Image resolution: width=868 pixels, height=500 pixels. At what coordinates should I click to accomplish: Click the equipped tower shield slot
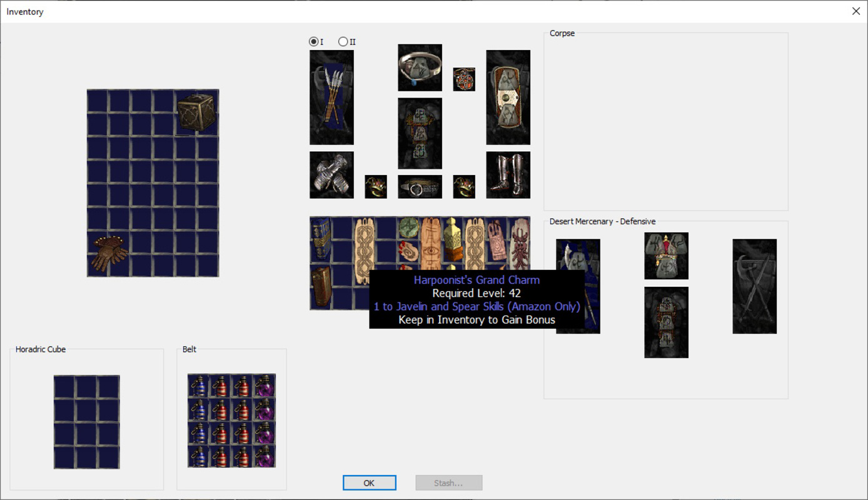coord(508,97)
